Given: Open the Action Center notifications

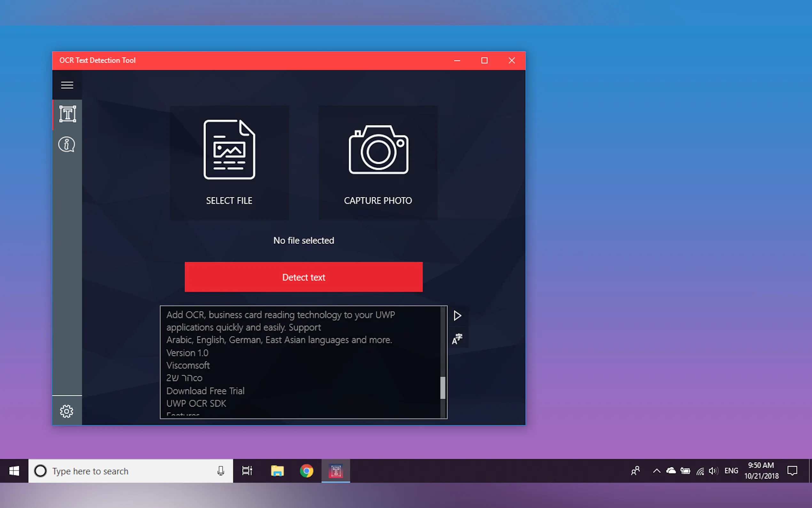Looking at the screenshot, I should (792, 471).
